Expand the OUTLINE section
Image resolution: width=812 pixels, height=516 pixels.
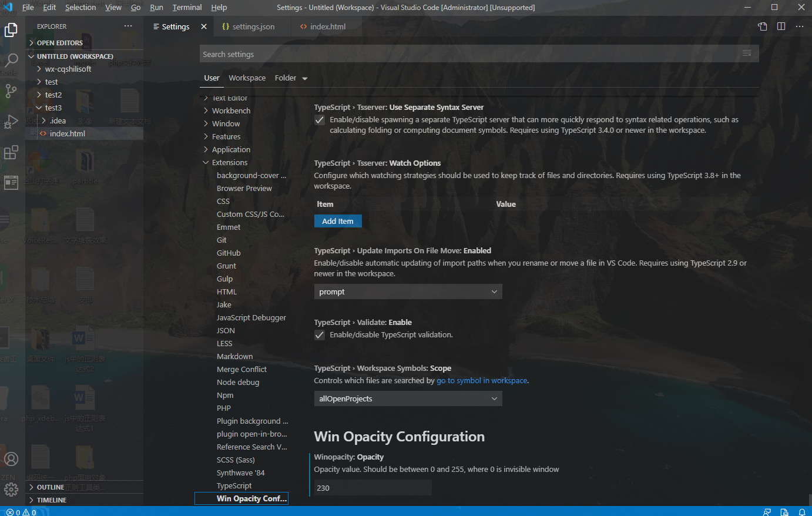pos(84,487)
